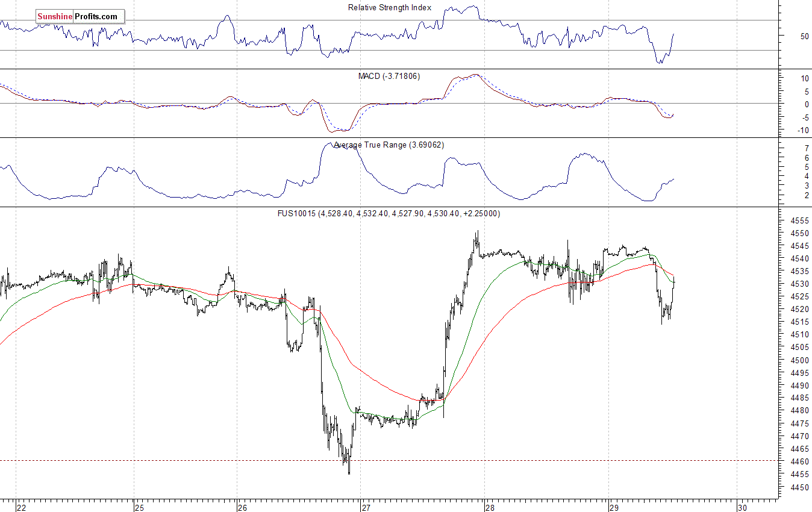
Task: Click price axis label 4475
Action: [799, 424]
